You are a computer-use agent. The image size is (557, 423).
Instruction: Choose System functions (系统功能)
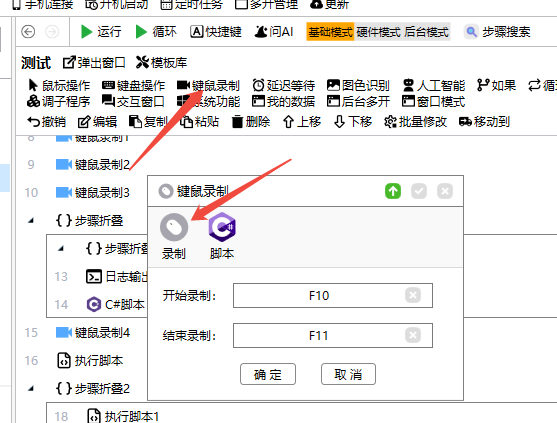(209, 102)
